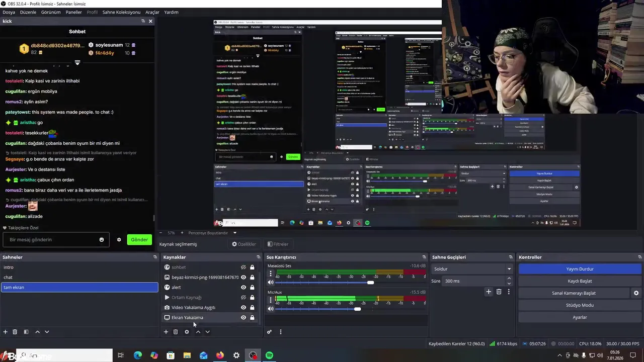Open chat settings gear icon
This screenshot has height=362, width=644.
click(x=119, y=240)
